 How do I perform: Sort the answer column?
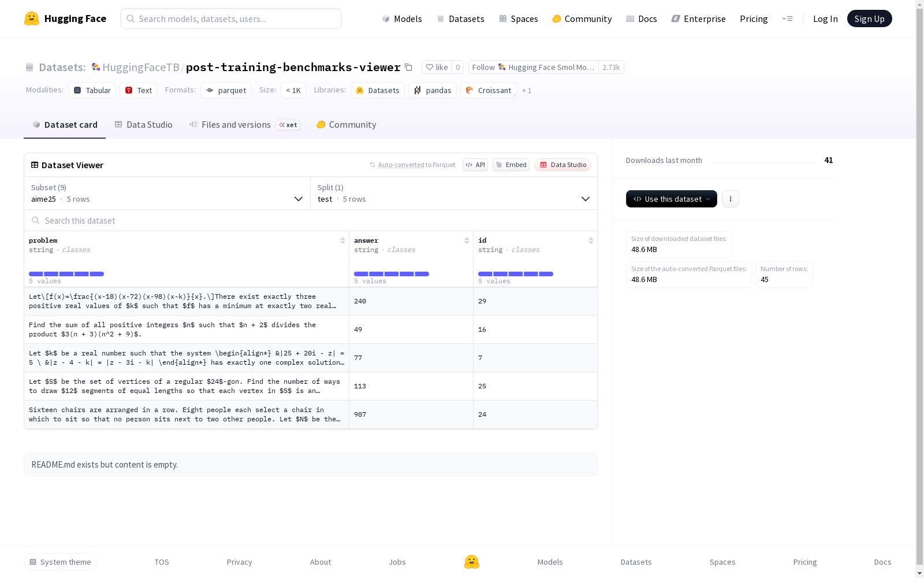[x=467, y=240]
